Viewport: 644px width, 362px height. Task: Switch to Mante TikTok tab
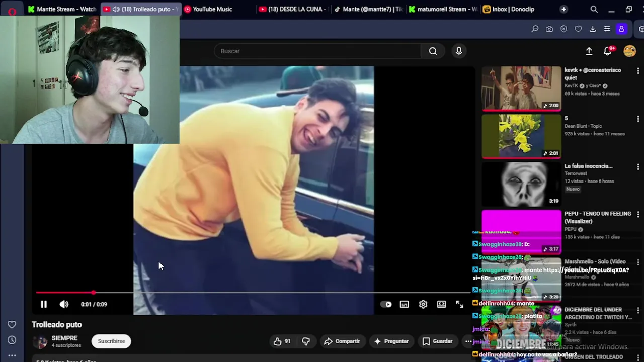[368, 9]
